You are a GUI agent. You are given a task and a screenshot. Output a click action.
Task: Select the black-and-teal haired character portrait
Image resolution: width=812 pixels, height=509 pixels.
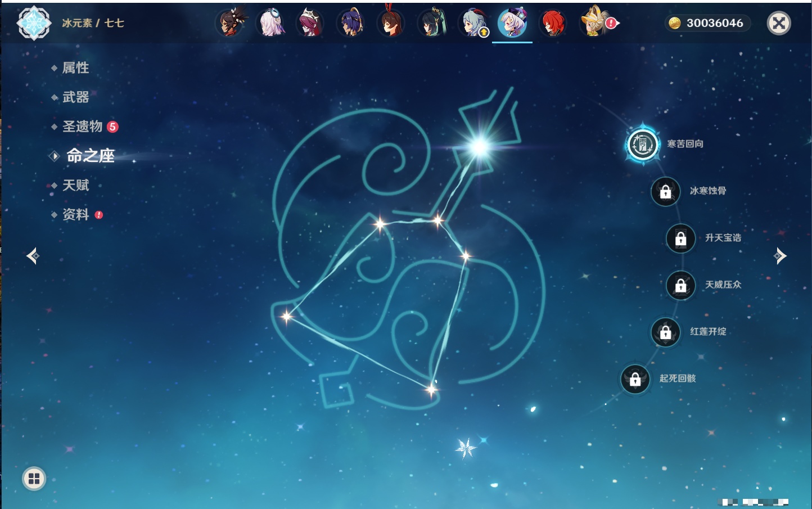coord(432,23)
